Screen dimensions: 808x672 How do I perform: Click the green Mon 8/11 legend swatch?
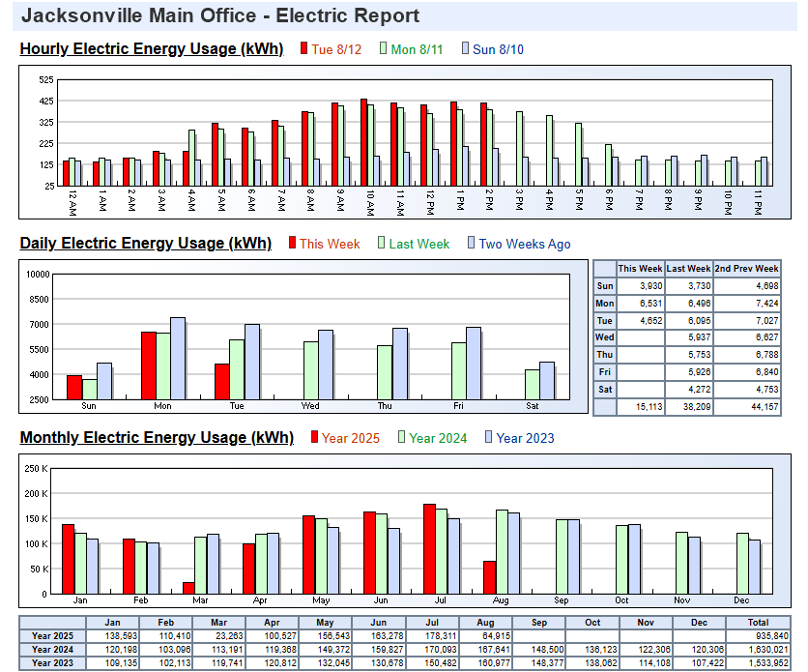coord(384,49)
